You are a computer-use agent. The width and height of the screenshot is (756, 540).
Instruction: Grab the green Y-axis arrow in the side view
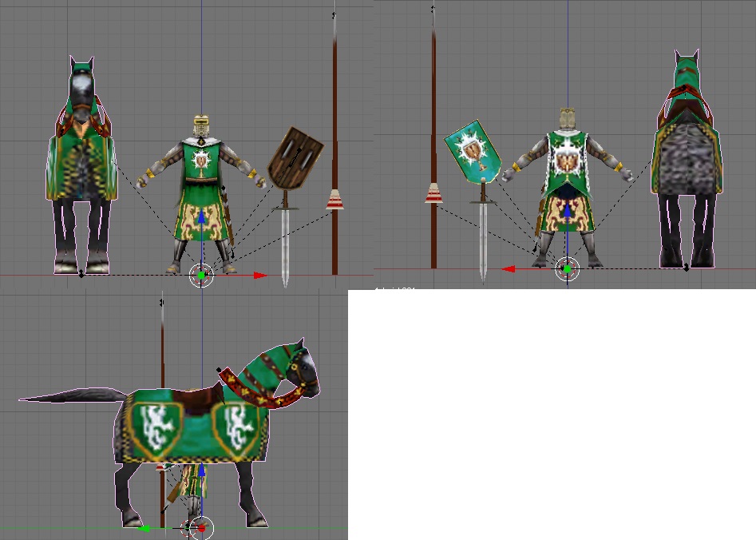[x=144, y=529]
